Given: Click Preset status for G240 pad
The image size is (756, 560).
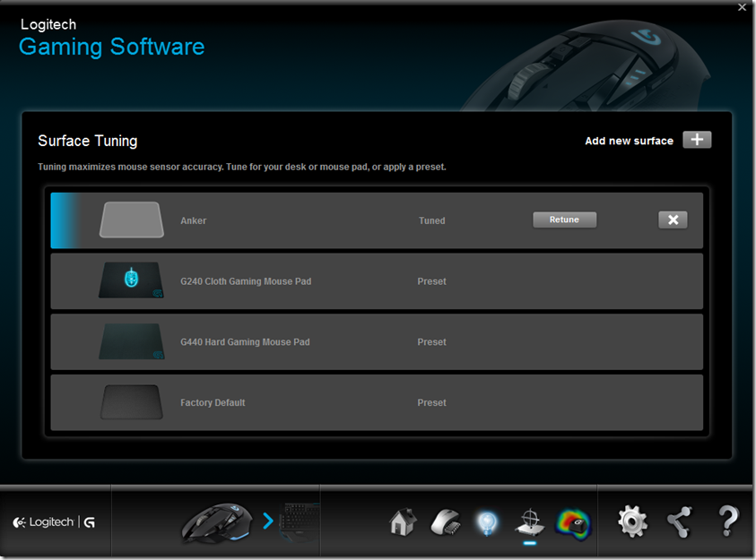Looking at the screenshot, I should pos(431,281).
